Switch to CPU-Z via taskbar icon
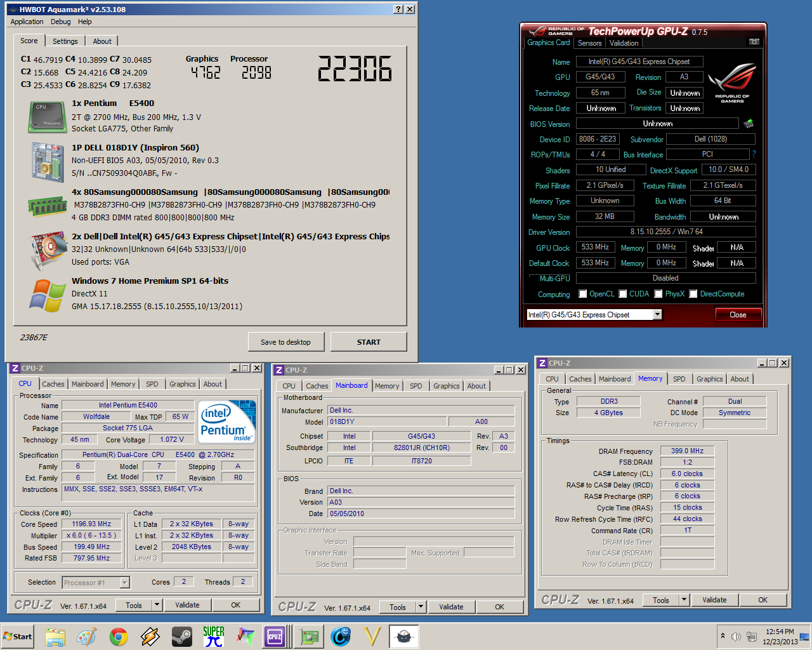Screen dimensions: 812x650 tap(275, 637)
